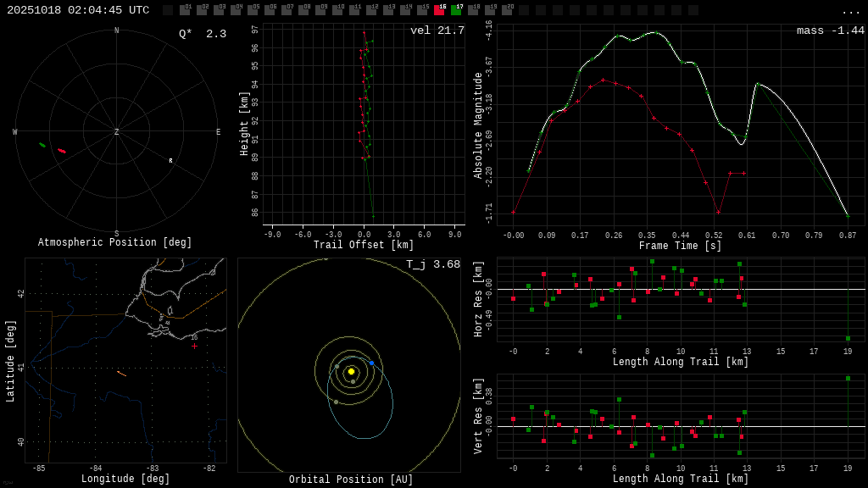
Task: Select station 10 in the top strip
Action: point(337,10)
